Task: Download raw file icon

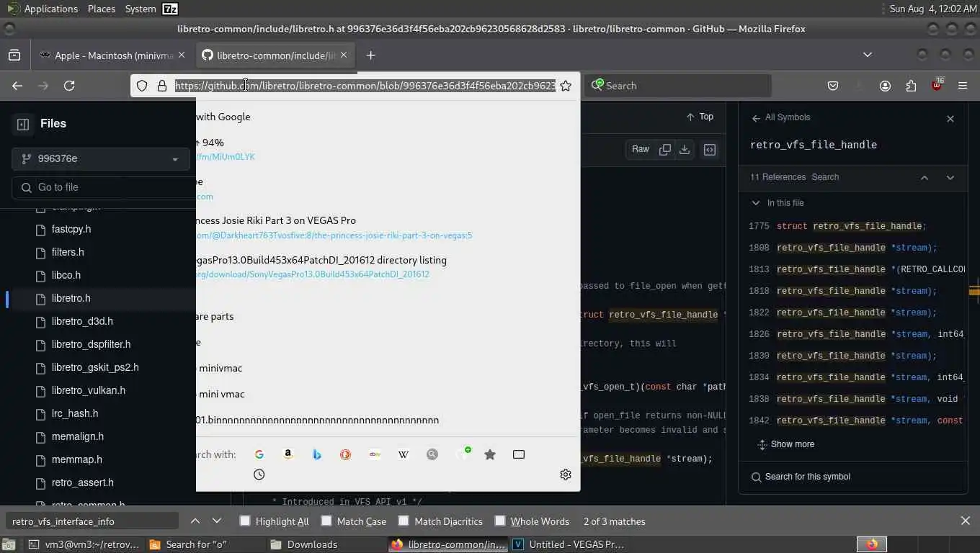Action: coord(685,149)
